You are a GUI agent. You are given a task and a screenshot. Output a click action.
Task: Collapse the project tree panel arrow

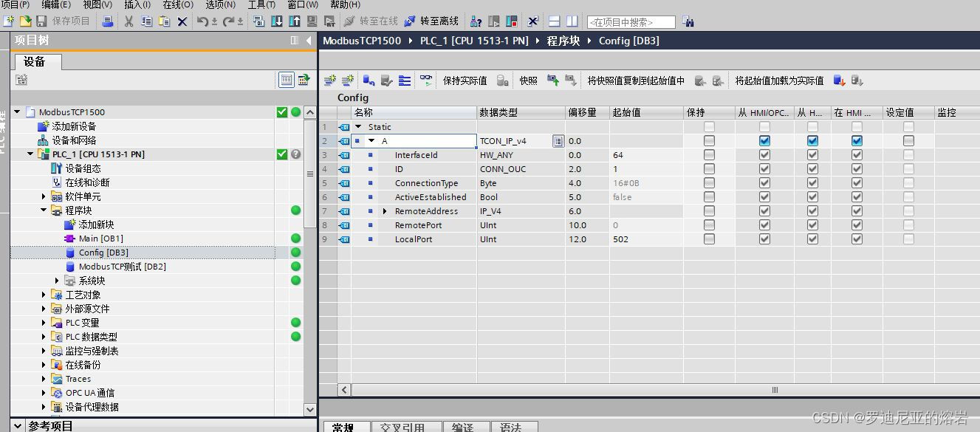click(x=309, y=41)
